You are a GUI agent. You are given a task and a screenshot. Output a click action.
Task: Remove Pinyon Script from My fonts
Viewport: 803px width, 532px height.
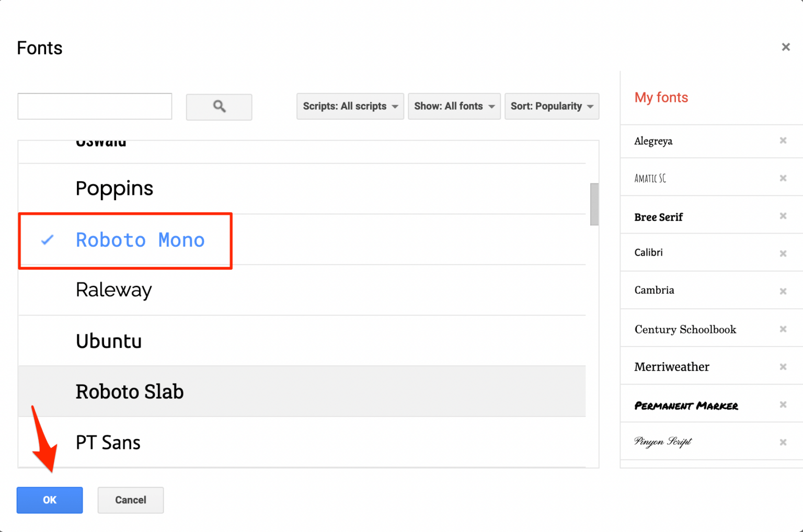tap(783, 442)
